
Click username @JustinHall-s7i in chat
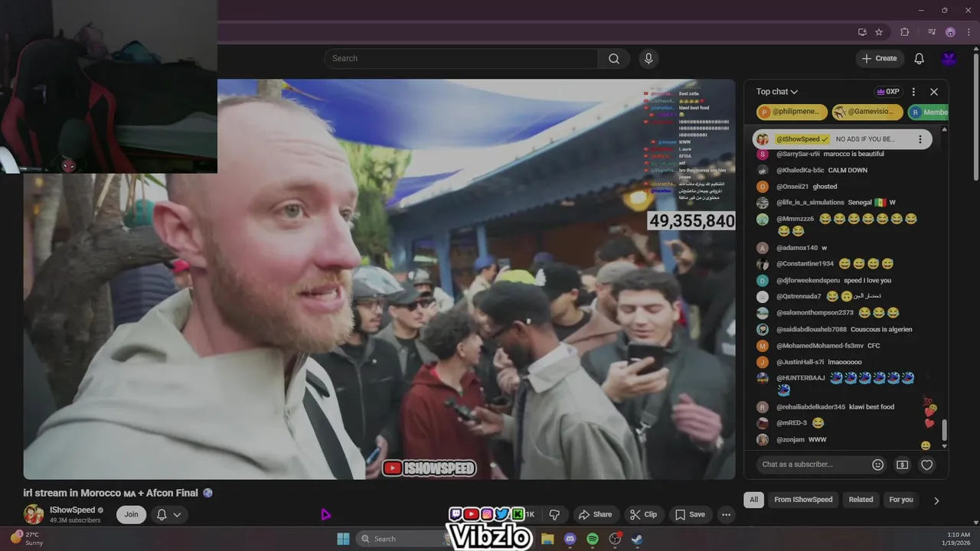(x=800, y=362)
